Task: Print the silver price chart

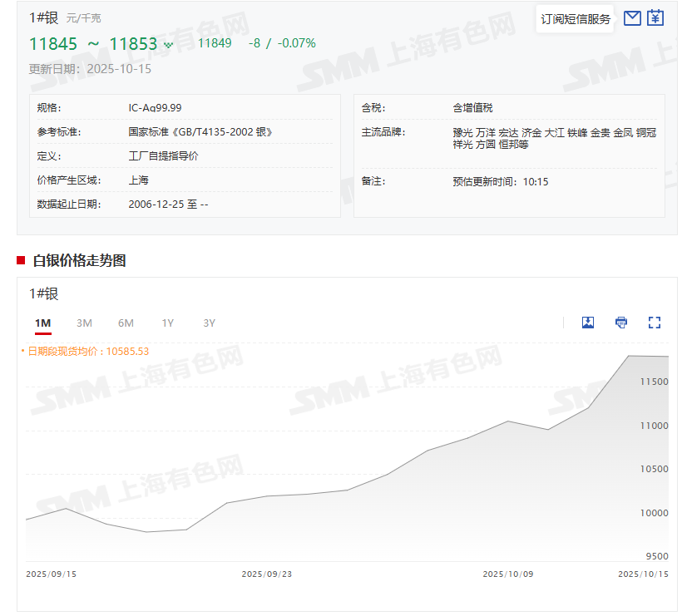Action: (x=621, y=323)
